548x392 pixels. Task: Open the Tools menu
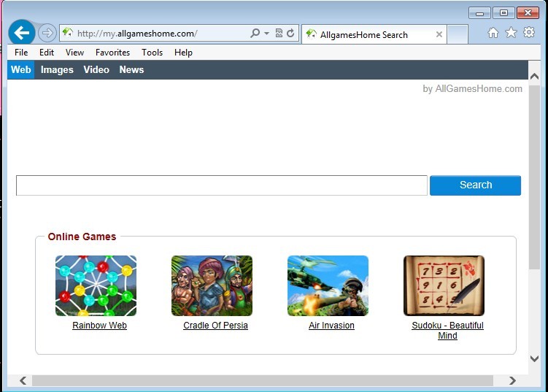coord(152,53)
